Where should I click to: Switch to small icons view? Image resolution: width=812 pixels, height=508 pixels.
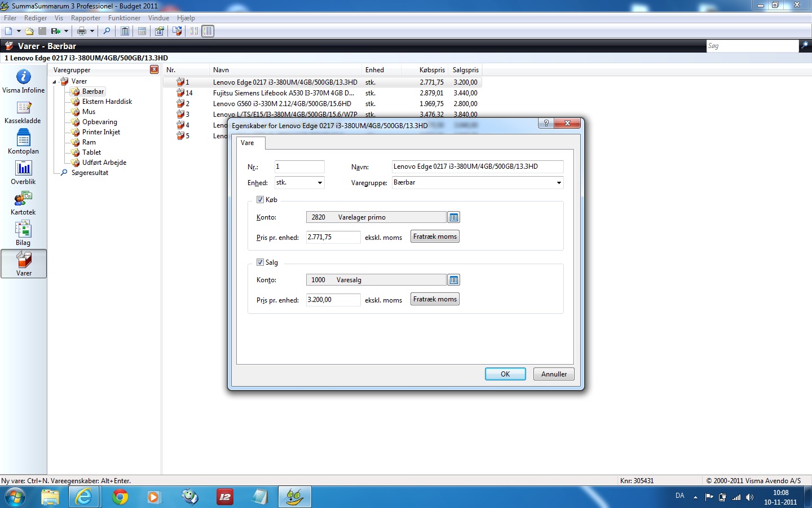point(194,31)
